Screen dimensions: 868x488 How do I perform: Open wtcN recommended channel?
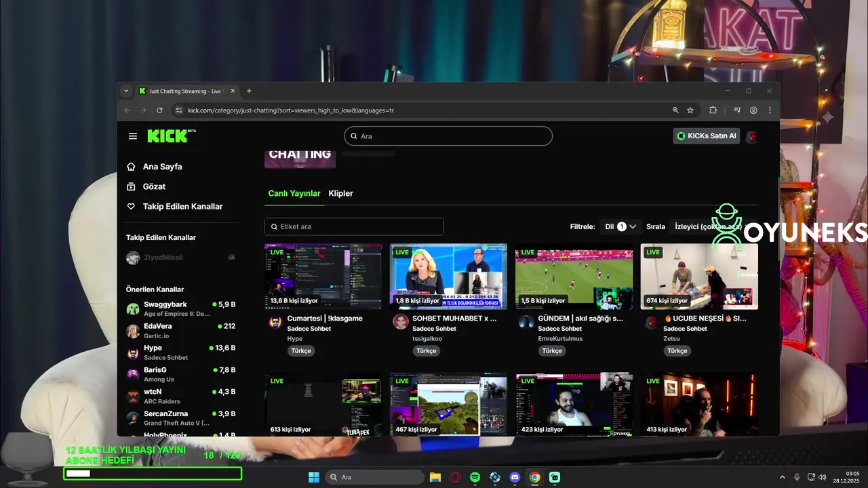(180, 396)
